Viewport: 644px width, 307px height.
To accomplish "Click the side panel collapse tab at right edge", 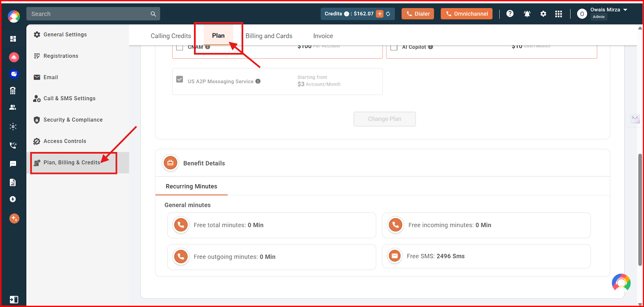I will [635, 118].
